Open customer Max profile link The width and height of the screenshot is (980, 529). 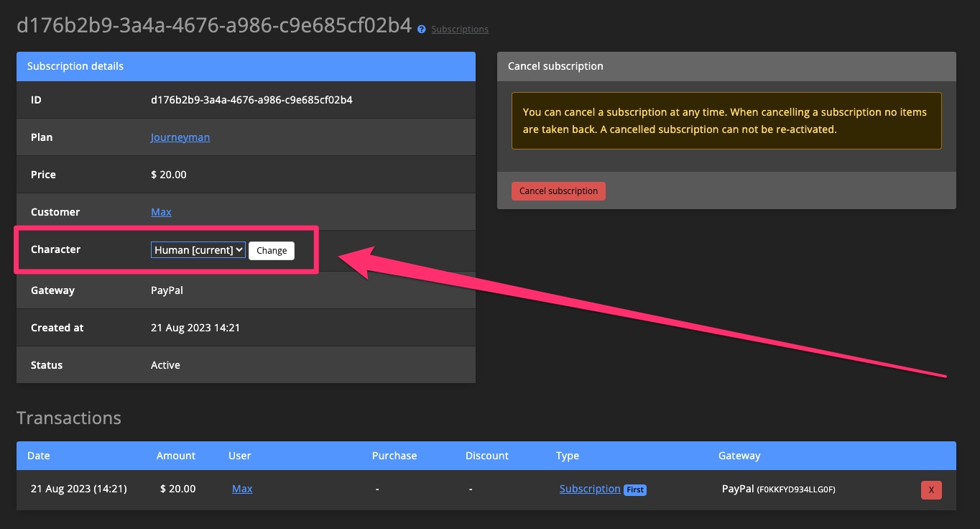(x=161, y=211)
